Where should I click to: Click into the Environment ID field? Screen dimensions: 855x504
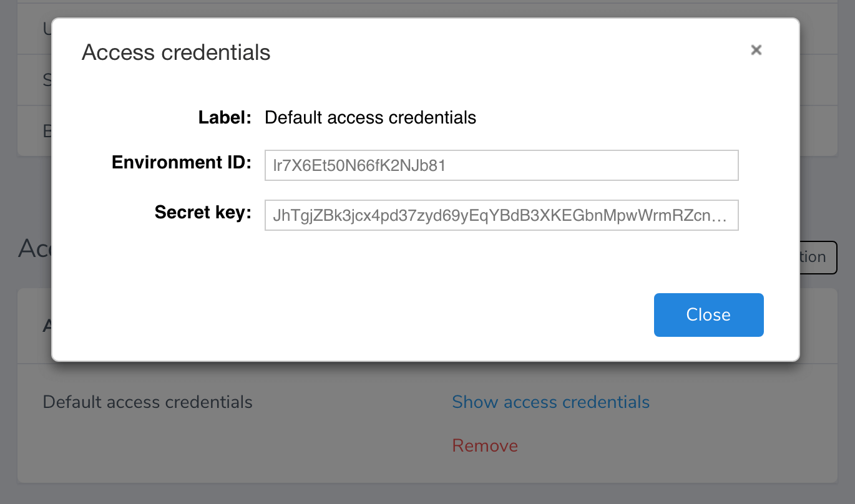coord(501,165)
